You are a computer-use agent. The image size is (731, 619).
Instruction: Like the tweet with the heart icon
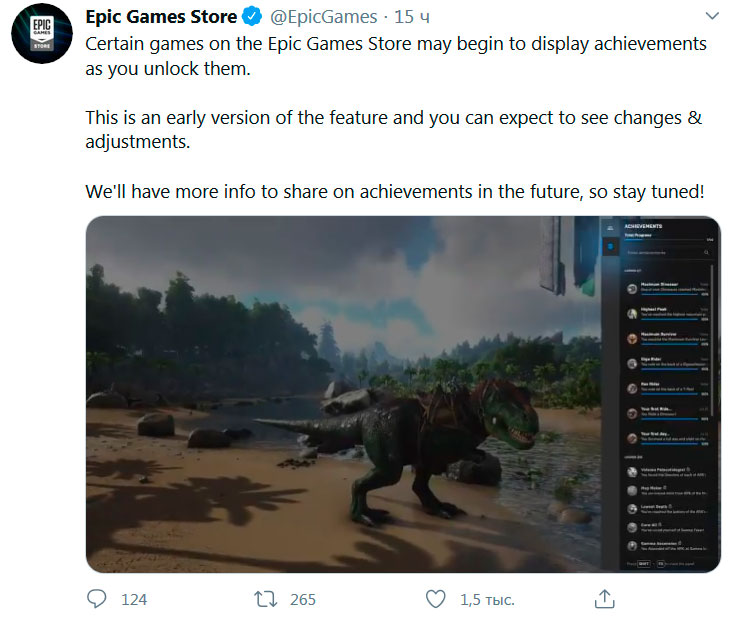[x=435, y=599]
